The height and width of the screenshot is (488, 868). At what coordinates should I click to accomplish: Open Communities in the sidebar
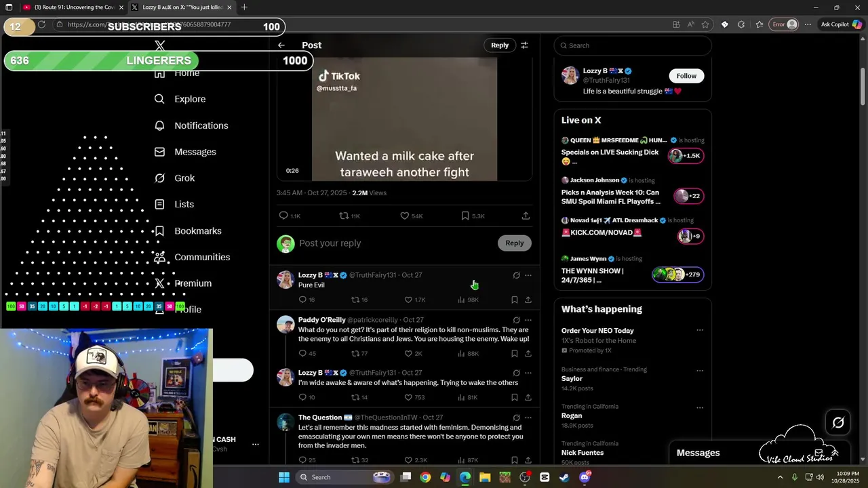pyautogui.click(x=192, y=257)
